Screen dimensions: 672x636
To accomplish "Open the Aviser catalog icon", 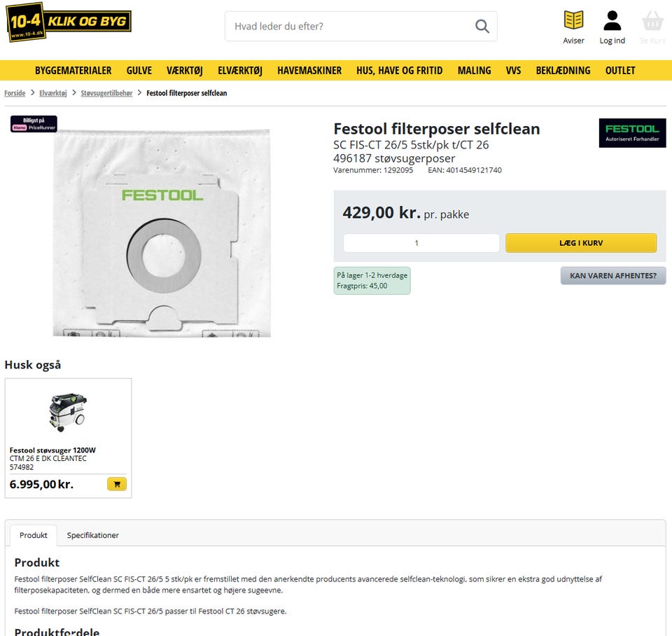I will (573, 20).
